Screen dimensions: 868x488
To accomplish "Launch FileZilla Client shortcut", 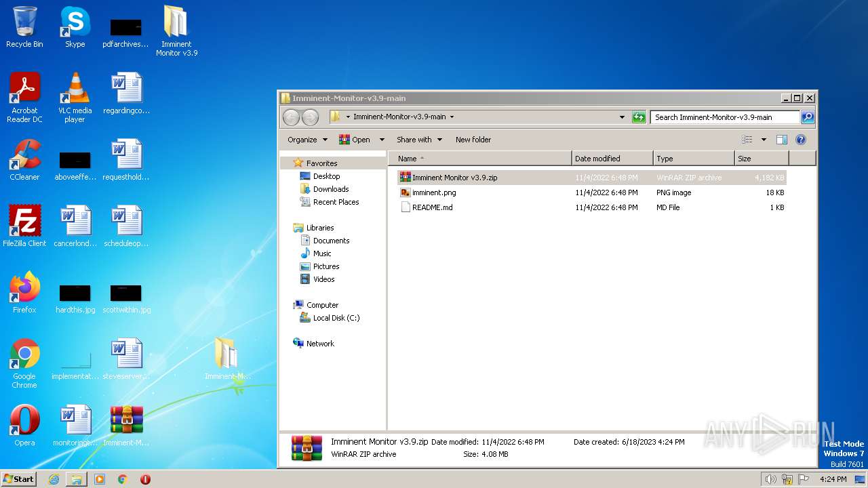I will pos(24,226).
